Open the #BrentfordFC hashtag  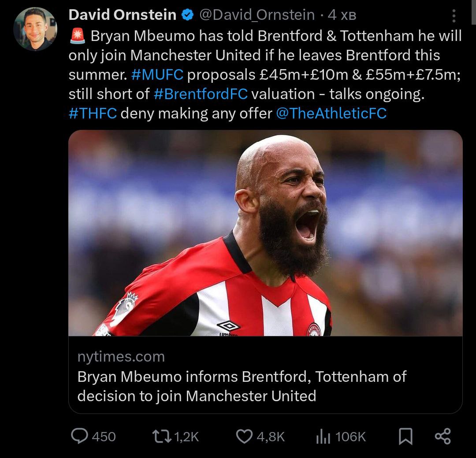[201, 94]
